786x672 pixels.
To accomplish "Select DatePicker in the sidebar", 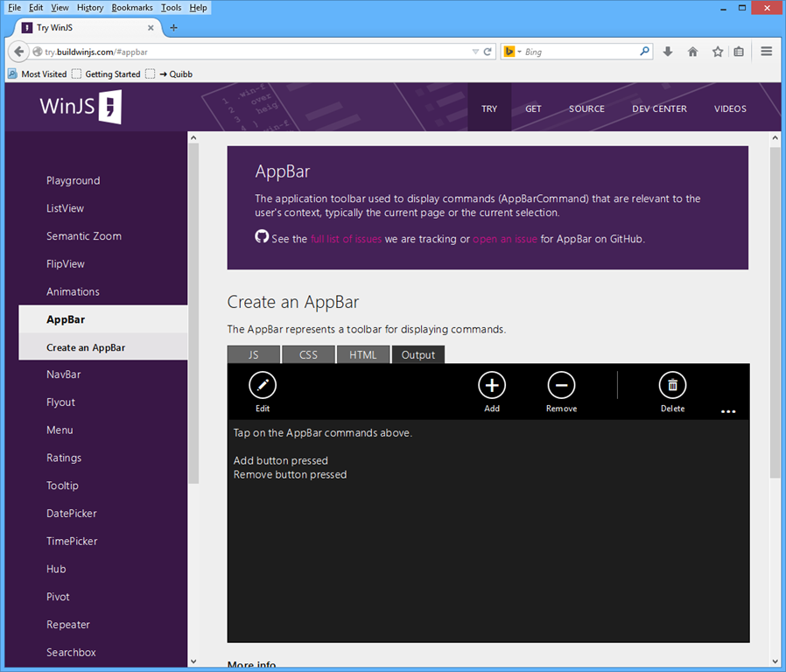I will [x=72, y=514].
